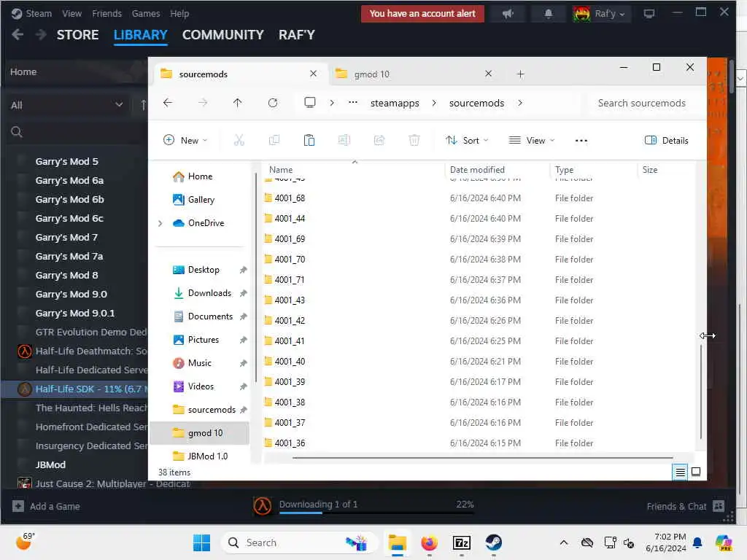Switch to Steam Big Picture mode icon
747x560 pixels.
[649, 14]
